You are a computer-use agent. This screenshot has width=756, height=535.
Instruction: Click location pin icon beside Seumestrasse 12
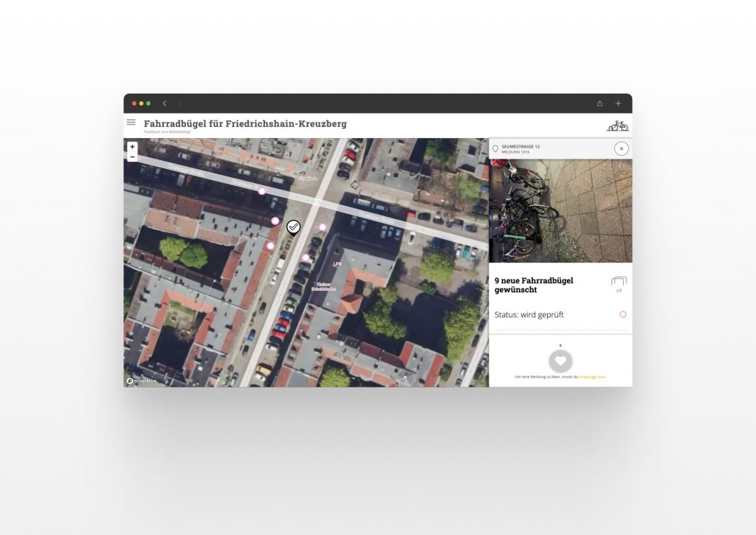point(495,149)
